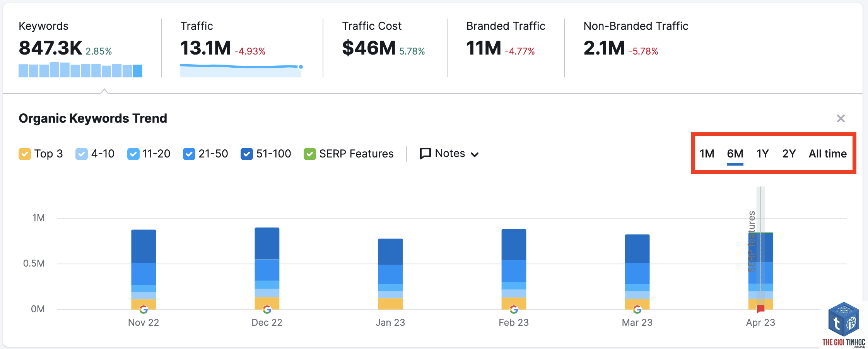The height and width of the screenshot is (349, 868).
Task: Click the Google update icon for Dec 22
Action: click(267, 310)
